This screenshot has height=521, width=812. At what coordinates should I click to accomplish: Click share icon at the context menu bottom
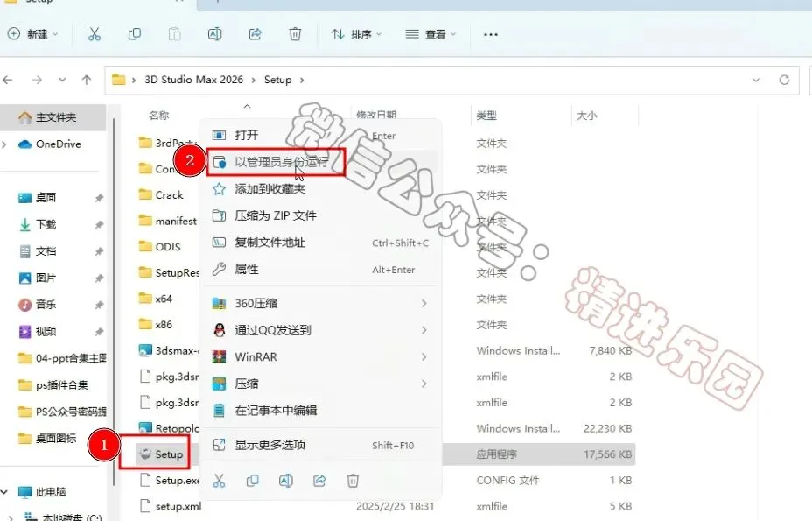coord(319,481)
